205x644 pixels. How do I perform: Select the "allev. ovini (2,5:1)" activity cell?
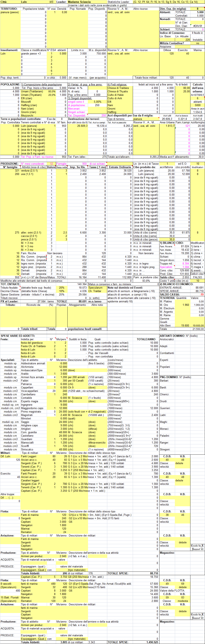coord(31,233)
